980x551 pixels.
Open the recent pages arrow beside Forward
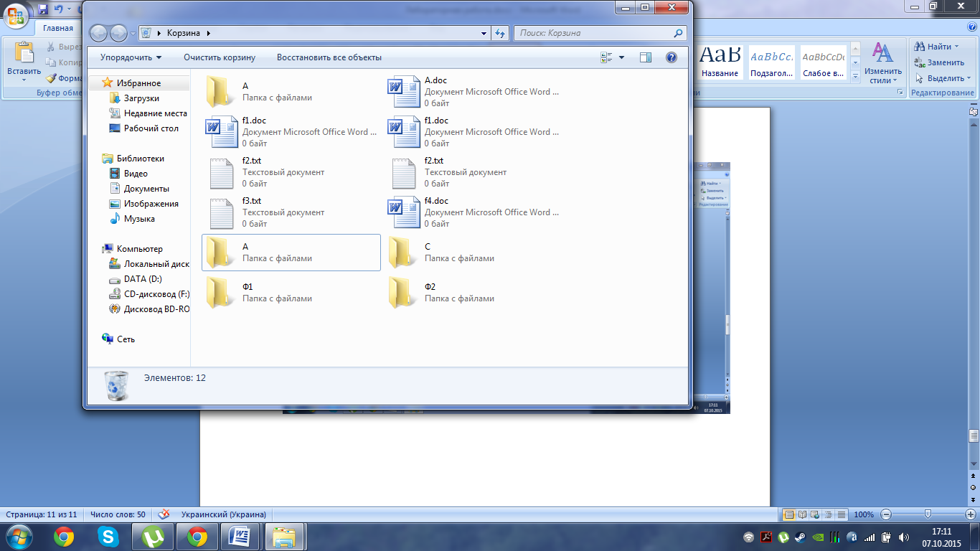[133, 34]
